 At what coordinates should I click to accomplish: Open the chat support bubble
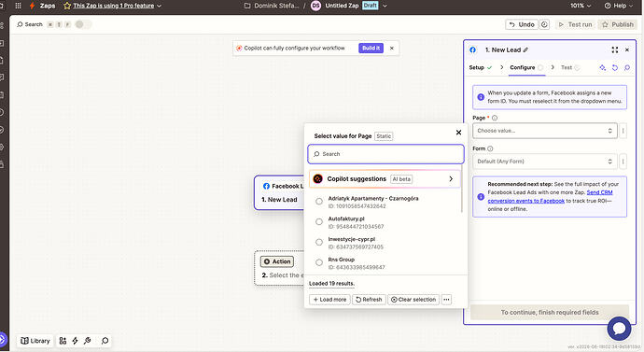(620, 328)
